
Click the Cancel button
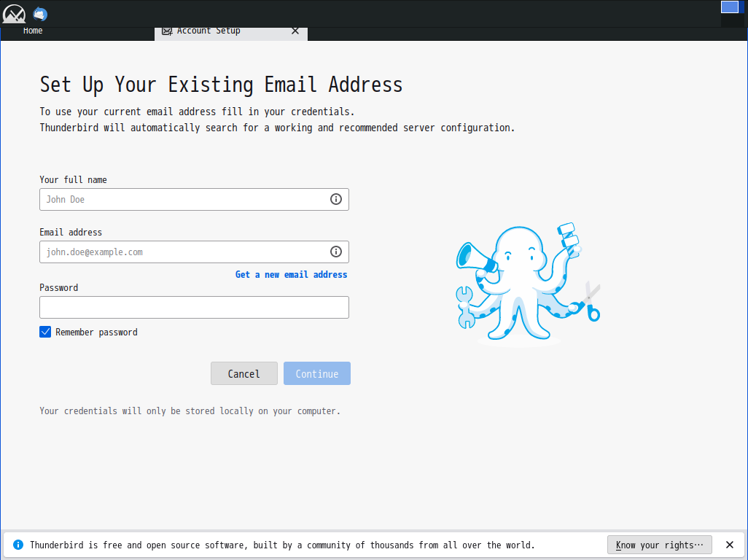coord(244,373)
